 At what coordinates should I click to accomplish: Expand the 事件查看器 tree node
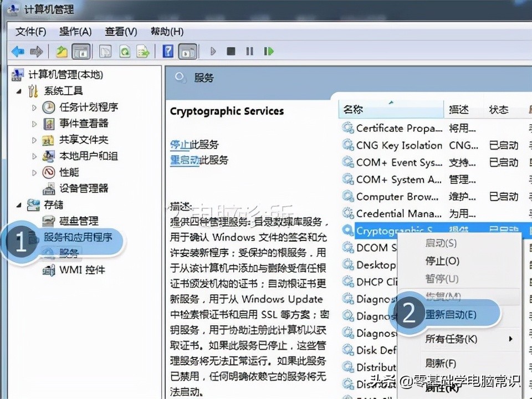click(x=34, y=124)
